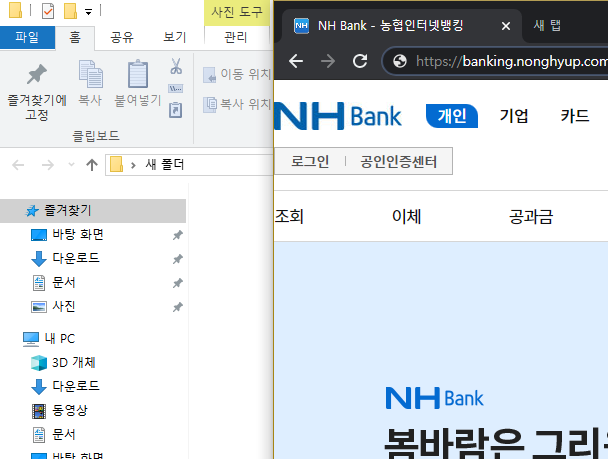This screenshot has height=459, width=608.
Task: Click the Paste (붙여넣기) clipboard icon
Action: tap(138, 74)
